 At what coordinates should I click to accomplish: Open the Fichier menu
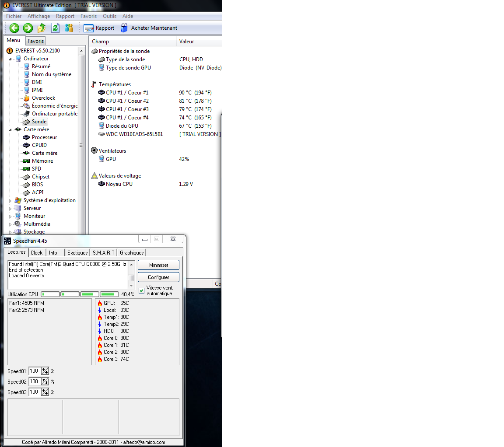[14, 16]
